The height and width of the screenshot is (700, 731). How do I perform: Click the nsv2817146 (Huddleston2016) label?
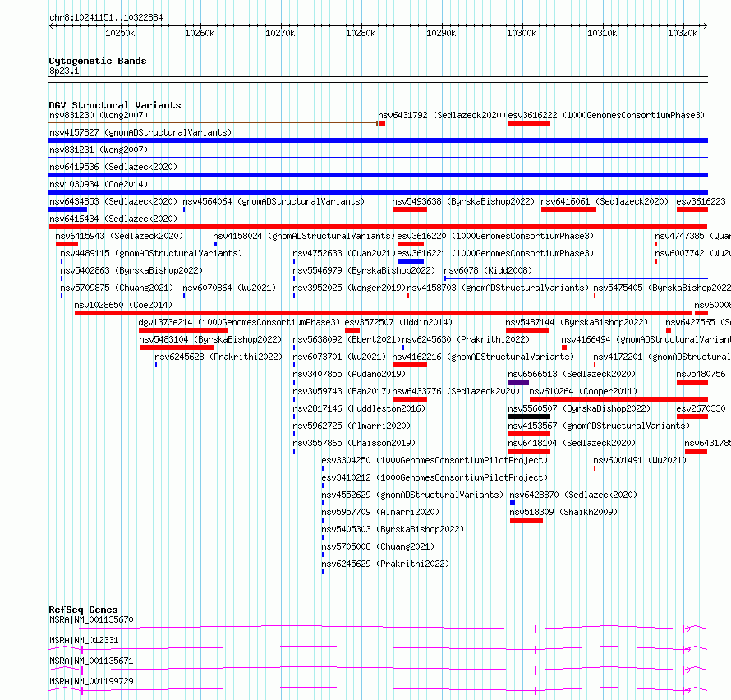click(359, 408)
